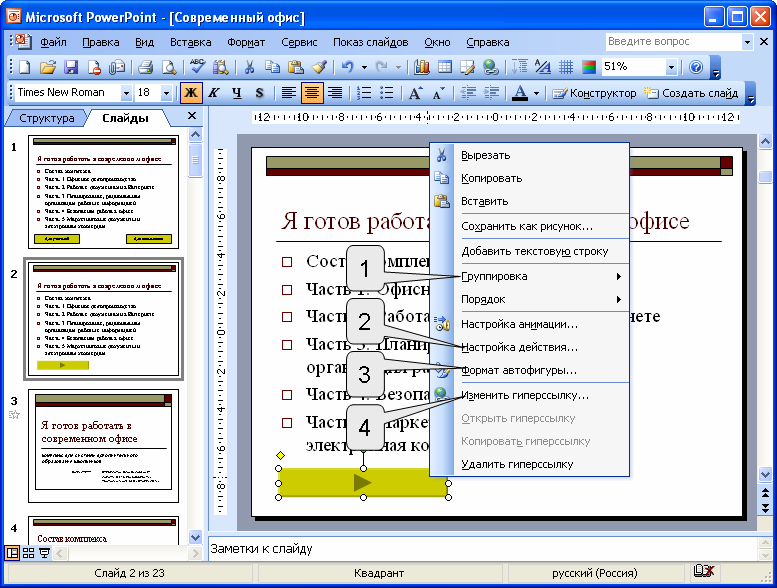Select Настройка анимации in context menu
Viewport: 777px width, 588px height.
click(530, 324)
